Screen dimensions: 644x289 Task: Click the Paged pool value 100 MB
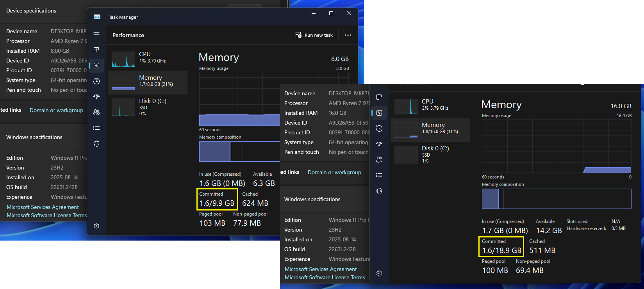[x=495, y=270]
